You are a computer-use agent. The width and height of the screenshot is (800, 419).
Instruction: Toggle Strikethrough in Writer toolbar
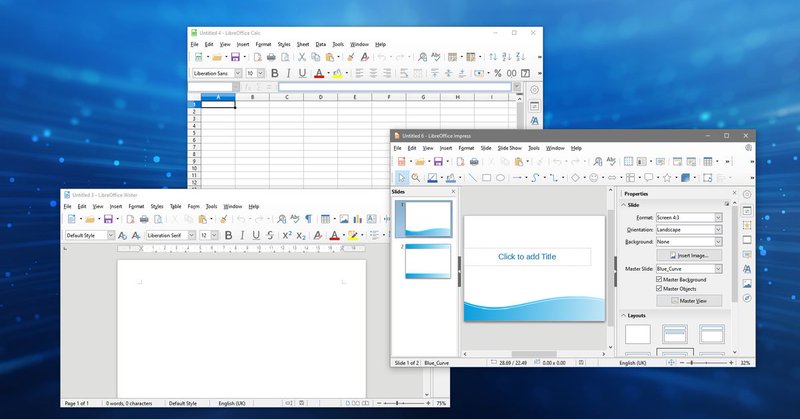270,235
